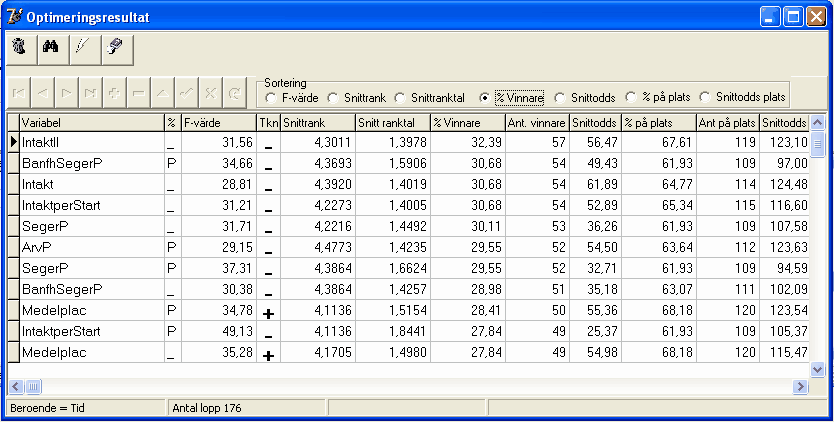Screen dimensions: 834x422
Task: Click F-värde cell 37,31
Action: (x=219, y=269)
